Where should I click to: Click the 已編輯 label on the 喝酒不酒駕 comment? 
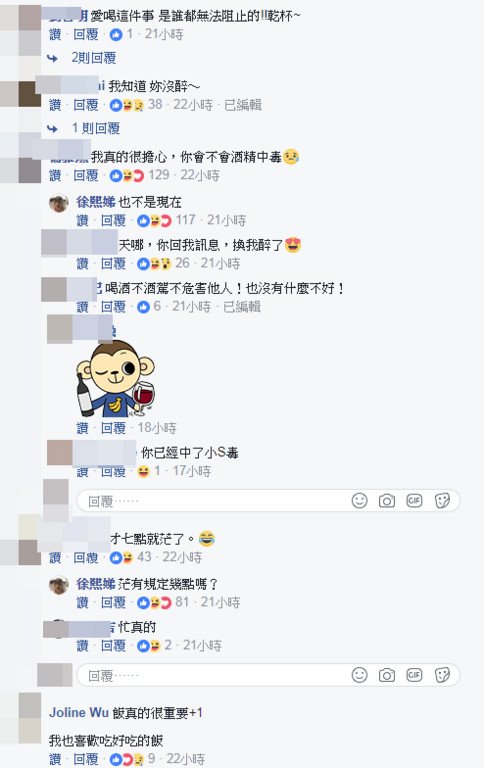pyautogui.click(x=242, y=307)
